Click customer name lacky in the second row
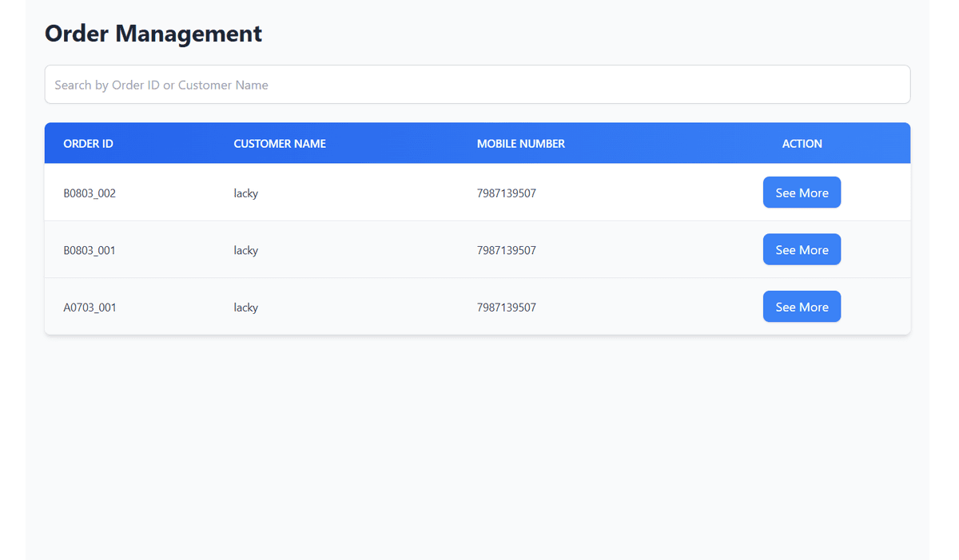Screen dimensions: 959x560 point(245,250)
